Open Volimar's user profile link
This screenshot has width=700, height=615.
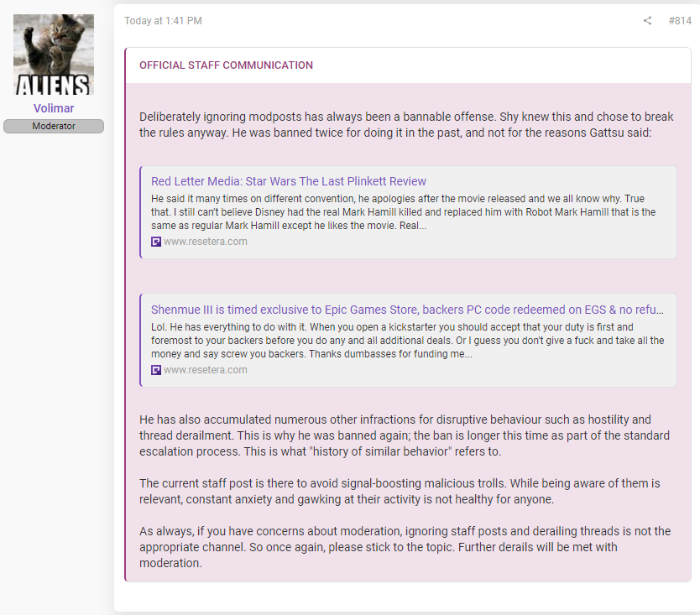tap(54, 108)
